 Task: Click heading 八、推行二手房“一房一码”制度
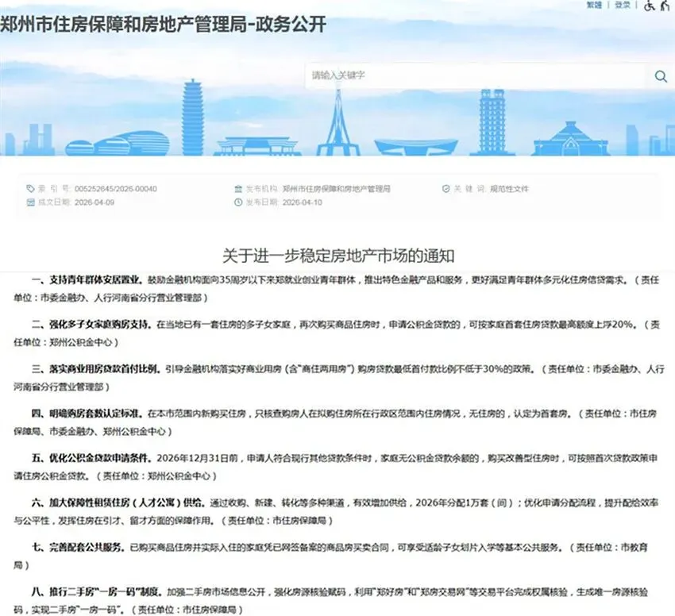(98, 592)
